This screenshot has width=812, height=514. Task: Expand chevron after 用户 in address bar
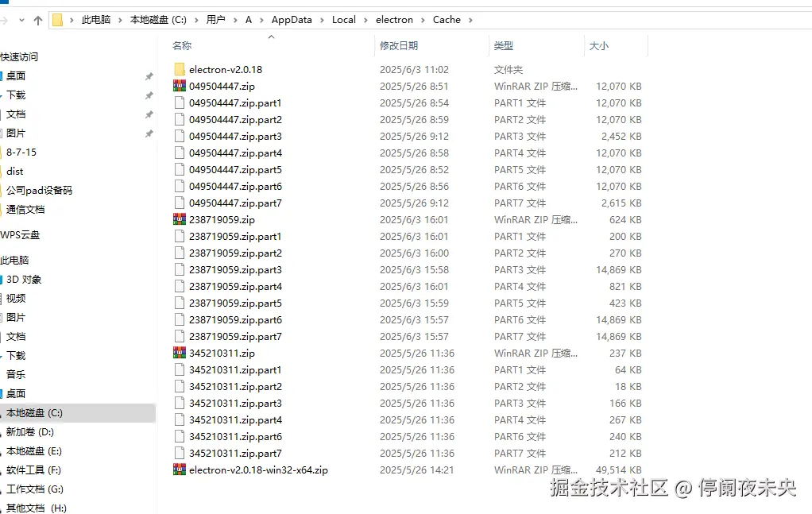tap(235, 20)
